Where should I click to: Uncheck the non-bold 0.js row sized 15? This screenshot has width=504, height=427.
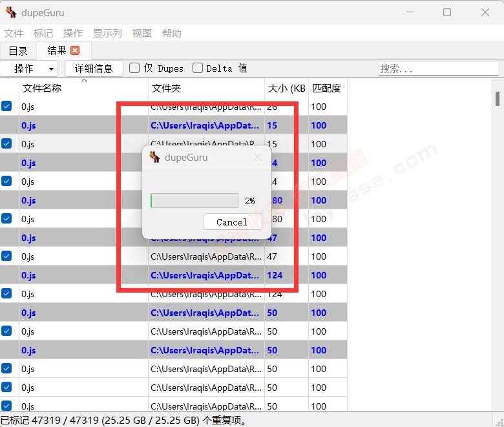click(x=6, y=143)
